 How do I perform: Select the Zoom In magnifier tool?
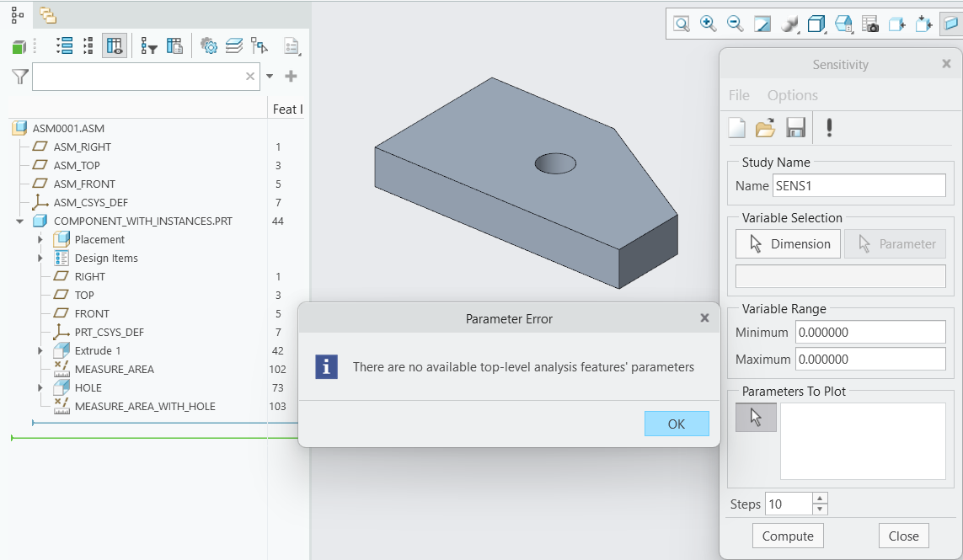pos(709,24)
